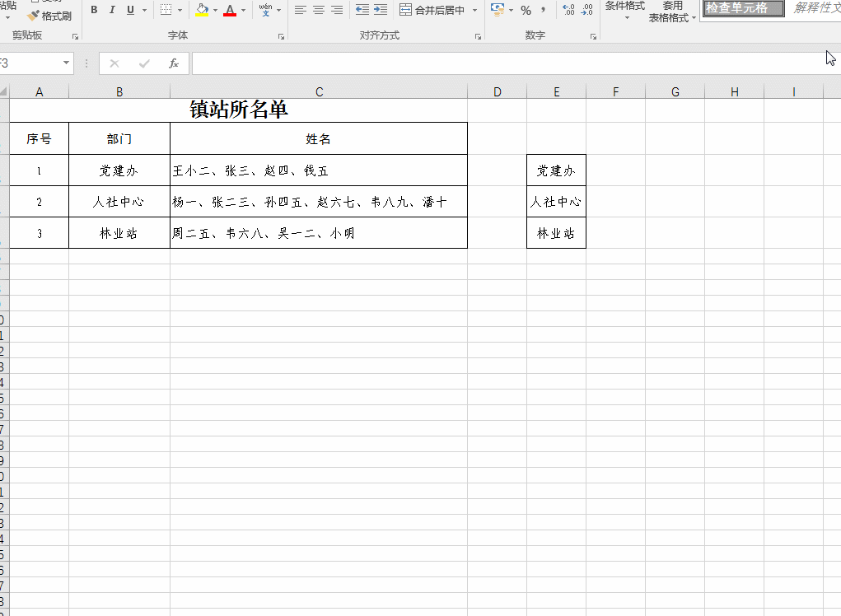Toggle bold formatting
This screenshot has width=841, height=616.
click(x=94, y=10)
